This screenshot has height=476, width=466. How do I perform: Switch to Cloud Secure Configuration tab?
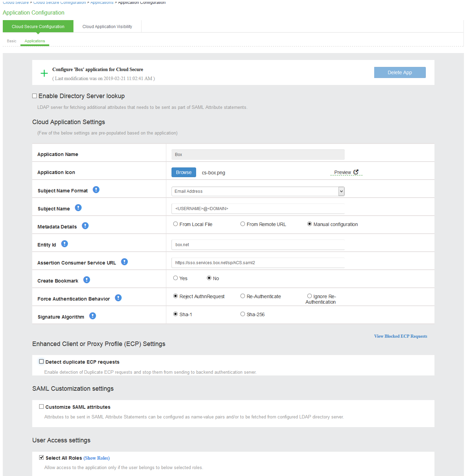click(38, 26)
